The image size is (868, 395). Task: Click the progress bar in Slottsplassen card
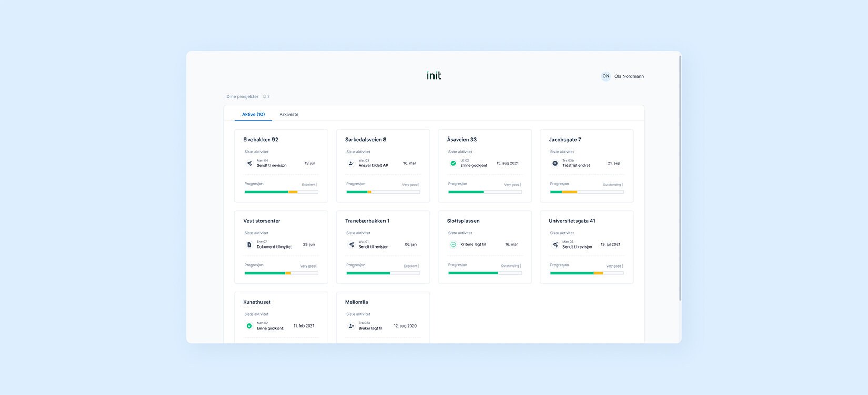485,273
